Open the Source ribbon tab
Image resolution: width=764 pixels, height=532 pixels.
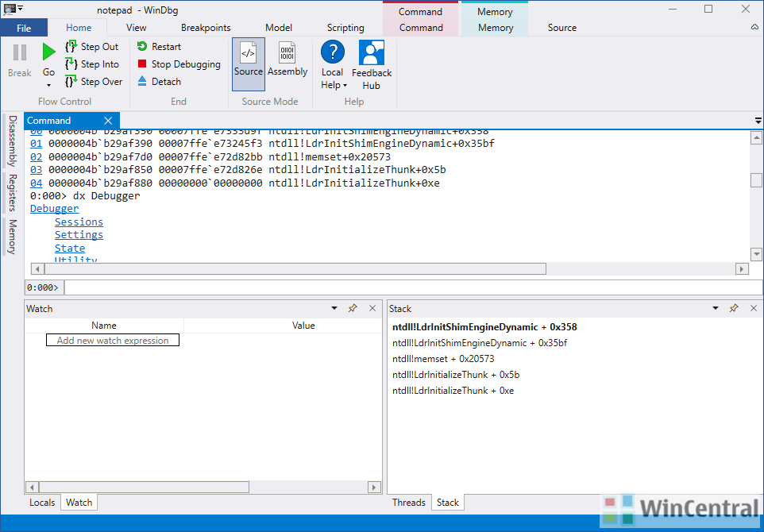pos(561,28)
